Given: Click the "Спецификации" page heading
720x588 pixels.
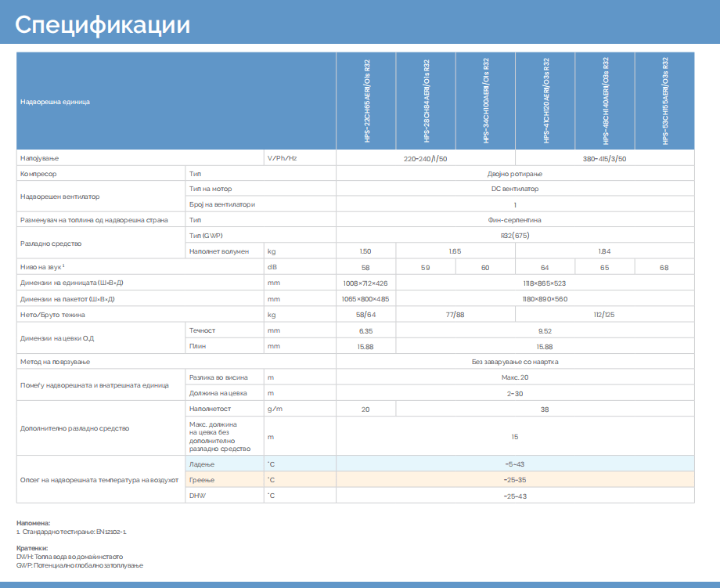Looking at the screenshot, I should click(103, 24).
